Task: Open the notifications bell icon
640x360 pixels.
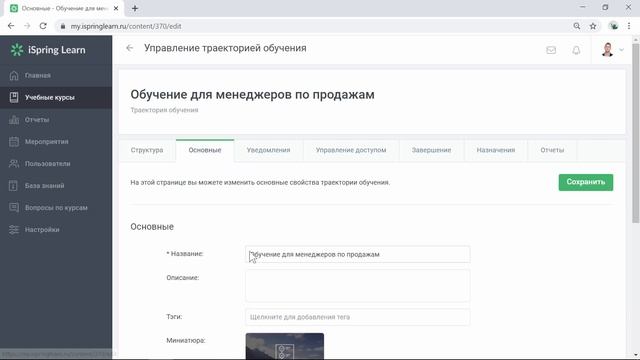Action: pos(576,50)
